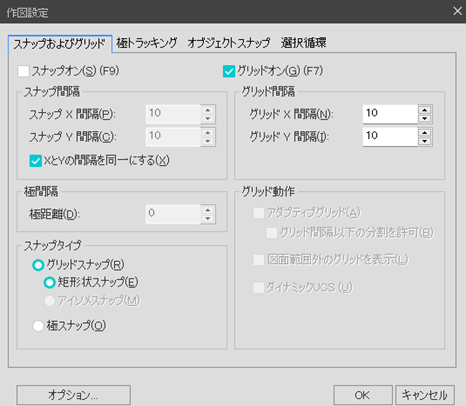Decrease グリッド Y 間隔 with down arrow
The width and height of the screenshot is (466, 406).
tap(425, 141)
